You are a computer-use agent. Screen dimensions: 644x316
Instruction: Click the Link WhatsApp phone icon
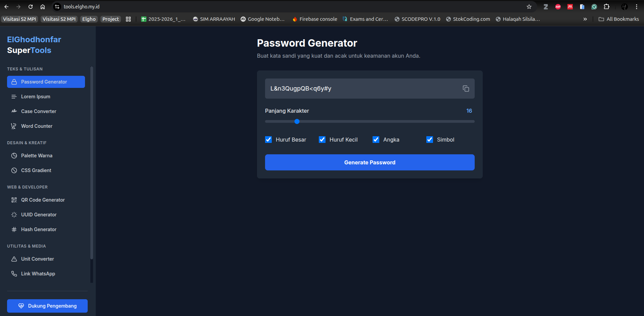[x=14, y=274]
